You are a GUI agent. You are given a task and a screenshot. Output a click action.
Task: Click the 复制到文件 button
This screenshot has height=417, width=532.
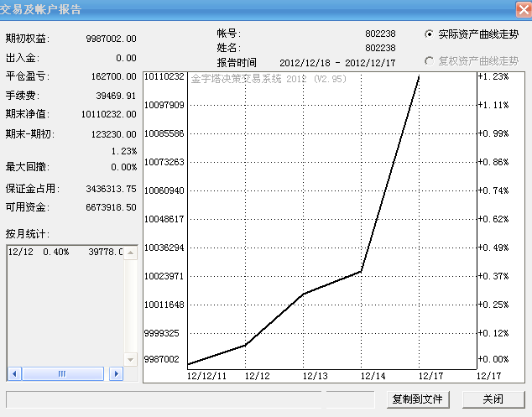pos(418,399)
